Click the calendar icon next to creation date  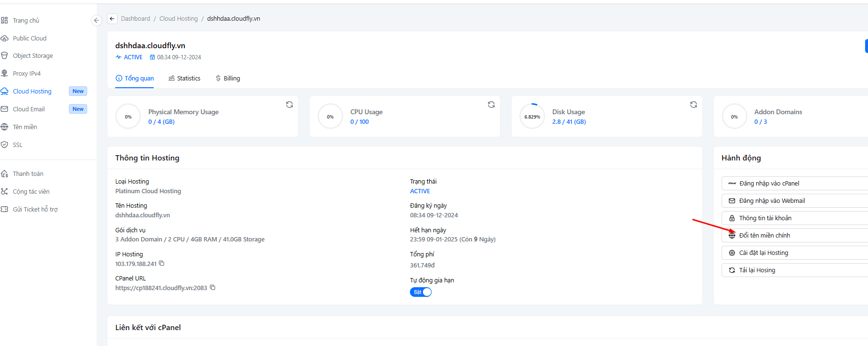pos(152,57)
